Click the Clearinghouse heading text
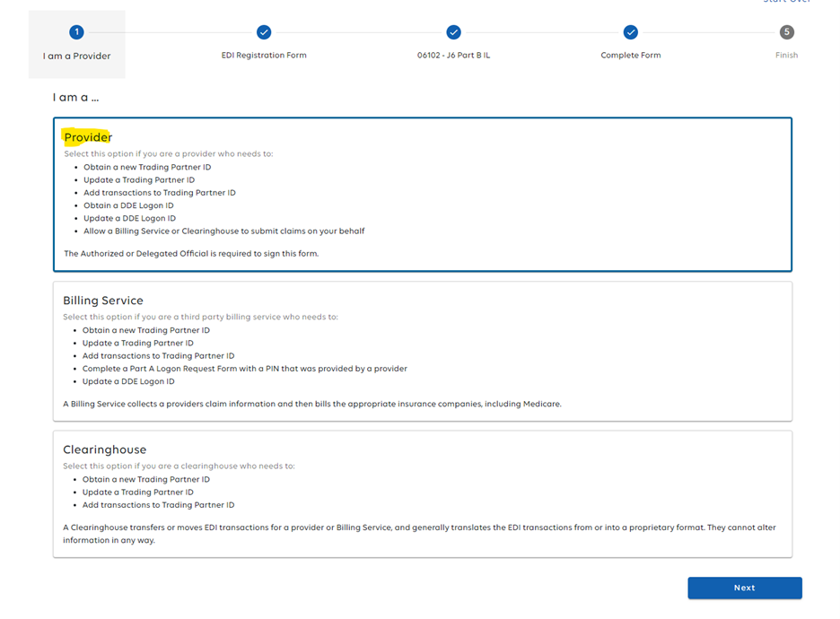This screenshot has width=840, height=619. click(104, 449)
